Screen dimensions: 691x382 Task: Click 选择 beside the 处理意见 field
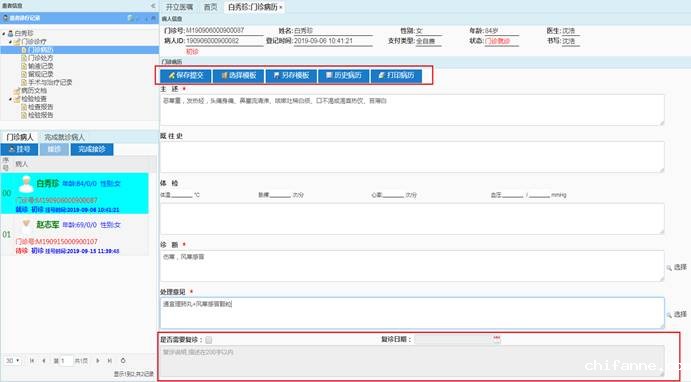point(677,314)
